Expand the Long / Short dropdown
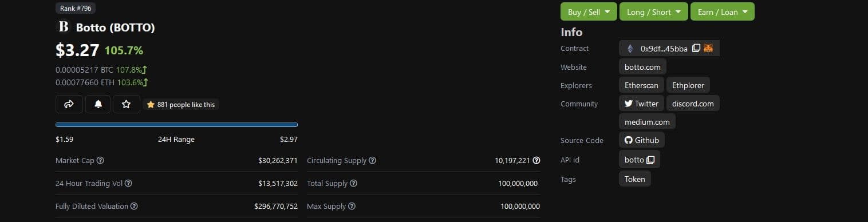The height and width of the screenshot is (222, 868). pyautogui.click(x=654, y=12)
